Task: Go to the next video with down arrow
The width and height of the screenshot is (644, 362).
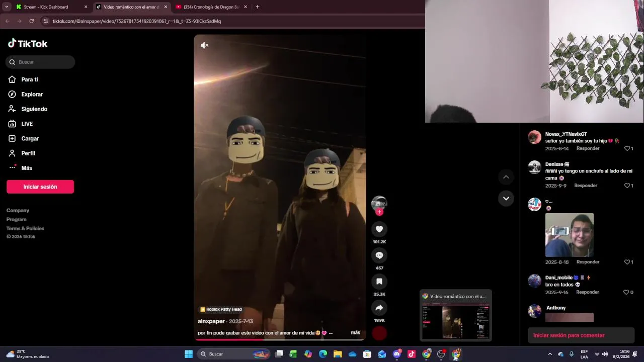Action: (506, 199)
